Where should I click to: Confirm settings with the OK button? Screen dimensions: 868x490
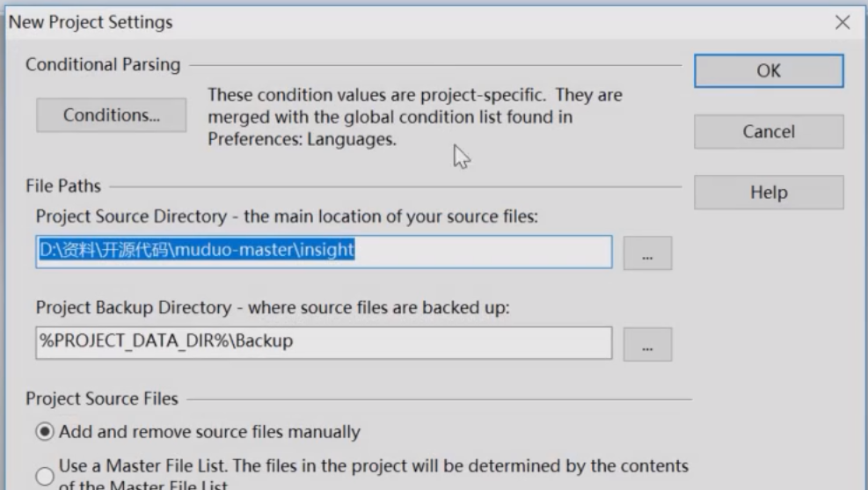[x=768, y=70]
